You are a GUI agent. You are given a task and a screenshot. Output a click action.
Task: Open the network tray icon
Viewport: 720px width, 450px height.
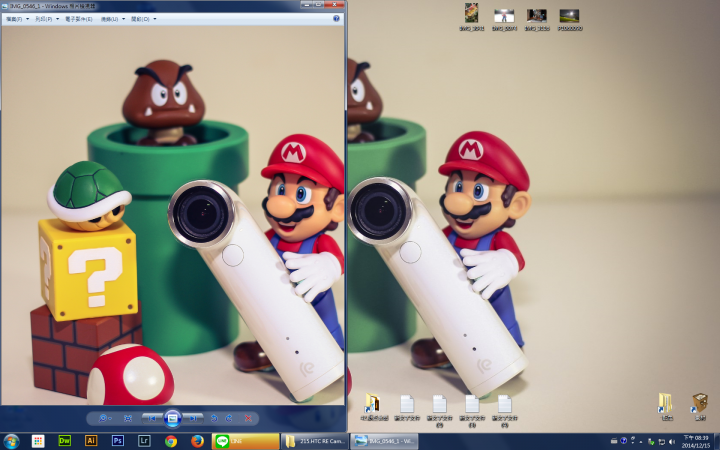tap(662, 442)
